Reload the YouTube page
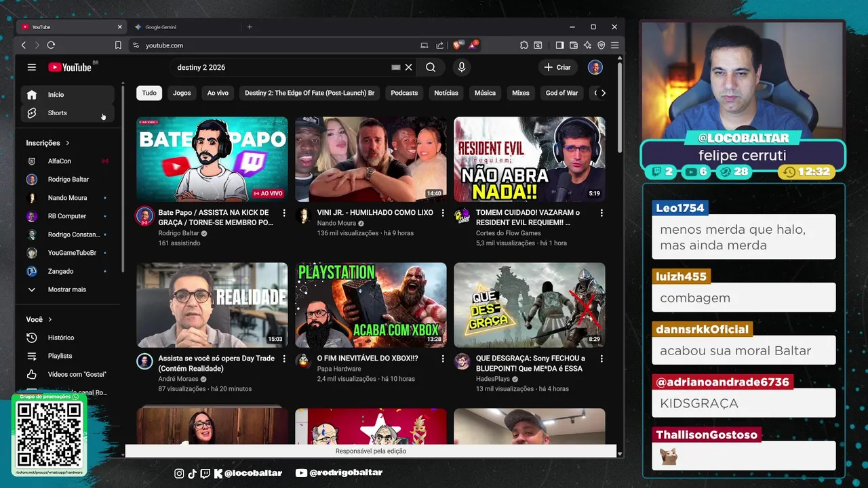This screenshot has height=488, width=868. tap(51, 45)
